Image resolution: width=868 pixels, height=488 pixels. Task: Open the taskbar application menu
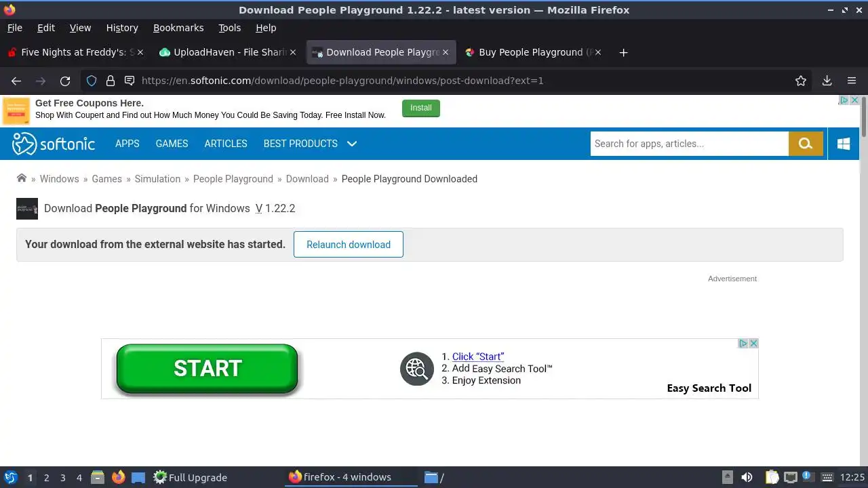click(11, 477)
